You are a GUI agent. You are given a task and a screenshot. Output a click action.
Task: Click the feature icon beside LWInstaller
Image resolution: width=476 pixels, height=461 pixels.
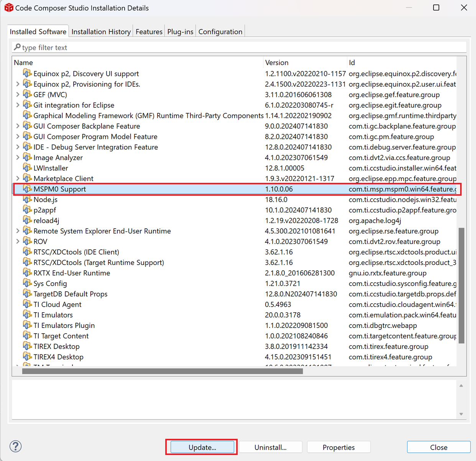click(27, 168)
